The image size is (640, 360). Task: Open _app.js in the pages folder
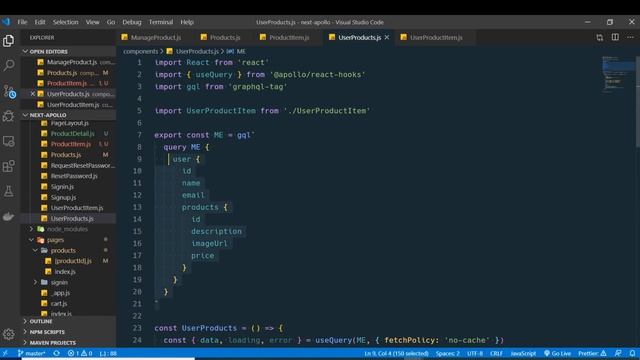click(61, 293)
